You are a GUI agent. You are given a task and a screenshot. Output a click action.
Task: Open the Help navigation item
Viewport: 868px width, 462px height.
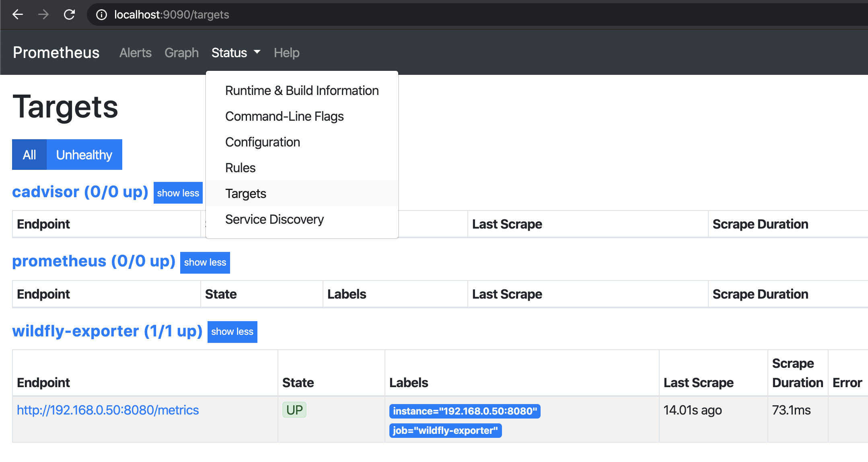click(x=286, y=53)
